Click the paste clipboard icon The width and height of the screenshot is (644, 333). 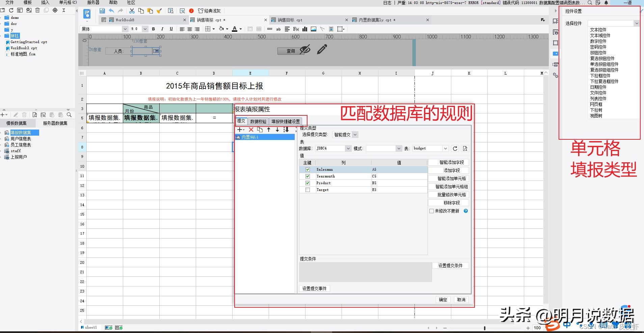pos(150,11)
